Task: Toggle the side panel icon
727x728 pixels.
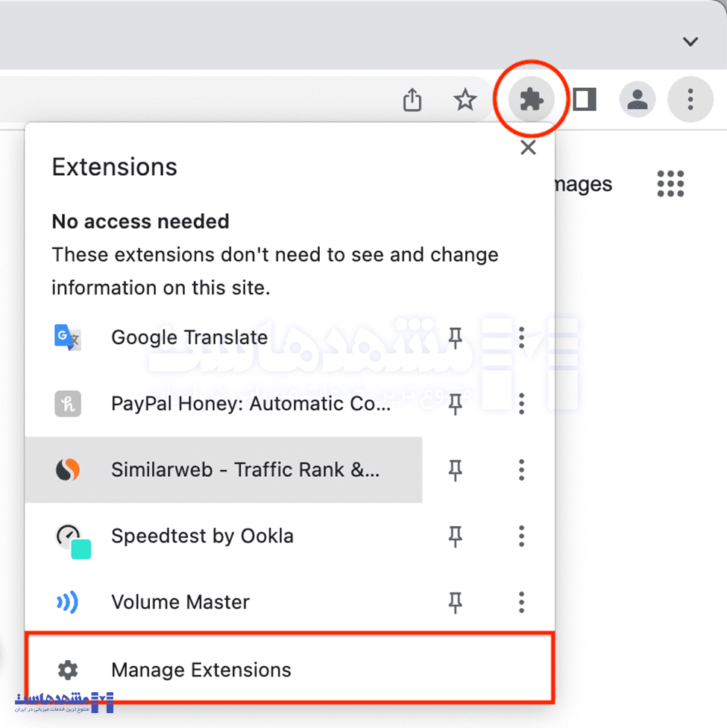Action: tap(585, 99)
